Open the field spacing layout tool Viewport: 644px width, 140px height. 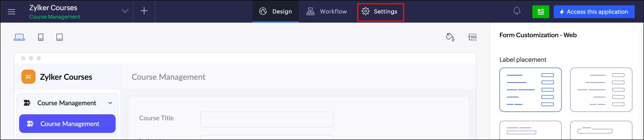click(472, 37)
